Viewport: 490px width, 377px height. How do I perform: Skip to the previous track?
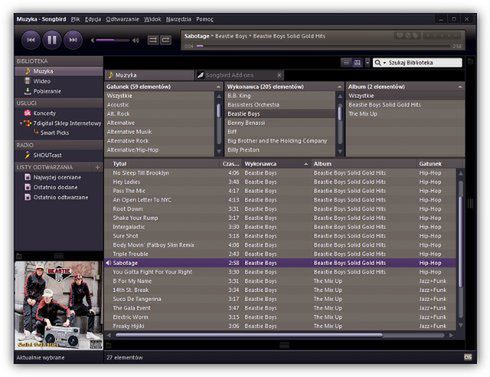(x=31, y=40)
